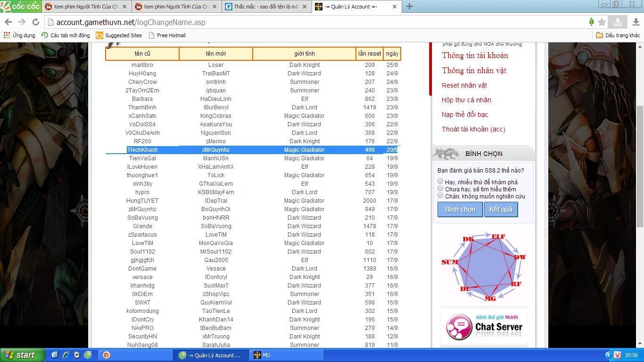Reload the page with the refresh icon
Image resolution: width=644 pixels, height=362 pixels.
tap(35, 22)
